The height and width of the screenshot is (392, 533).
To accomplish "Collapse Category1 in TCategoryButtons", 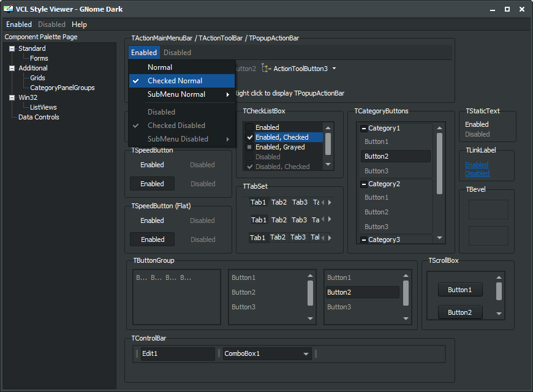I will coord(364,129).
